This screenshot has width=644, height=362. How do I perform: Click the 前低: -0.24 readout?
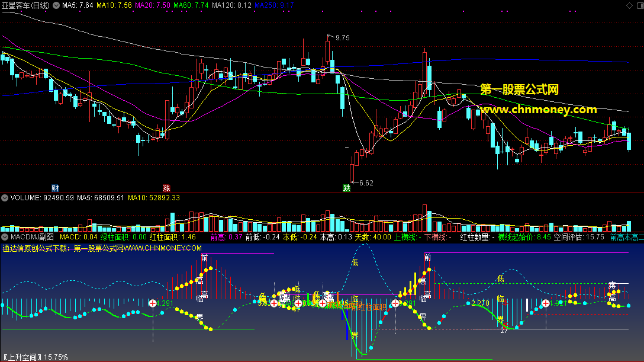tap(262, 237)
